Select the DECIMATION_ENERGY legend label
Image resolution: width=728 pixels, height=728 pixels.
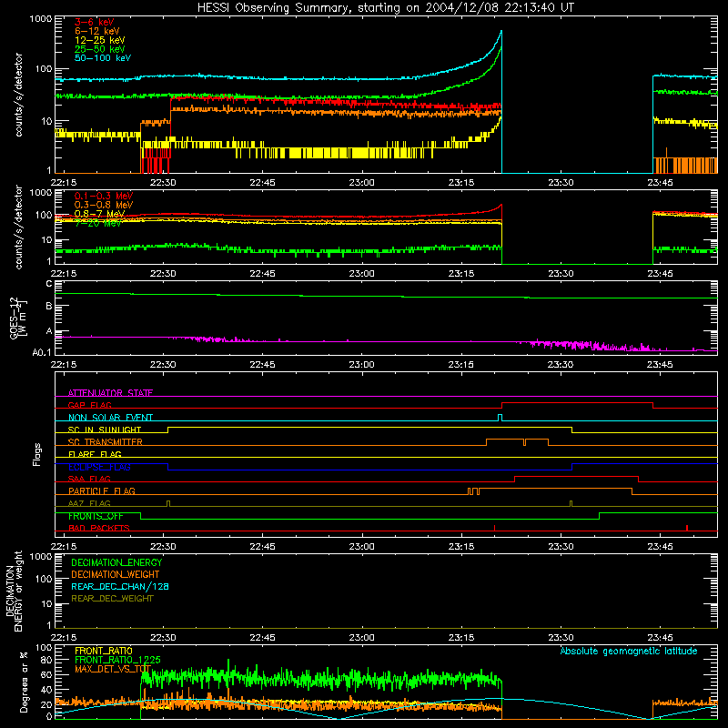coord(116,562)
